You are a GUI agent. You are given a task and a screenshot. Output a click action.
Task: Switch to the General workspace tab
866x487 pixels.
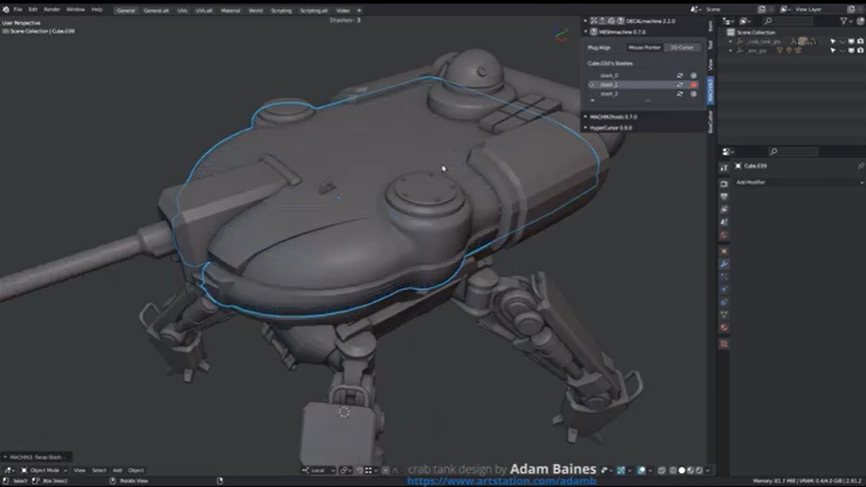126,10
